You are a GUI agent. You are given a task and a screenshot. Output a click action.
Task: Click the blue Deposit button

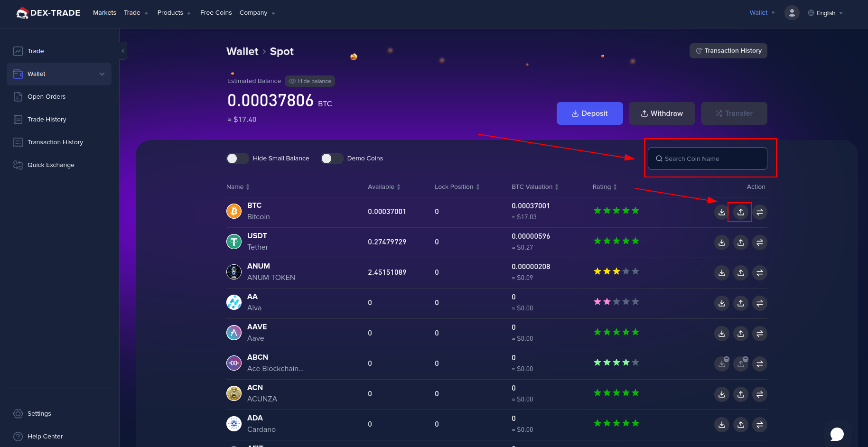click(589, 113)
